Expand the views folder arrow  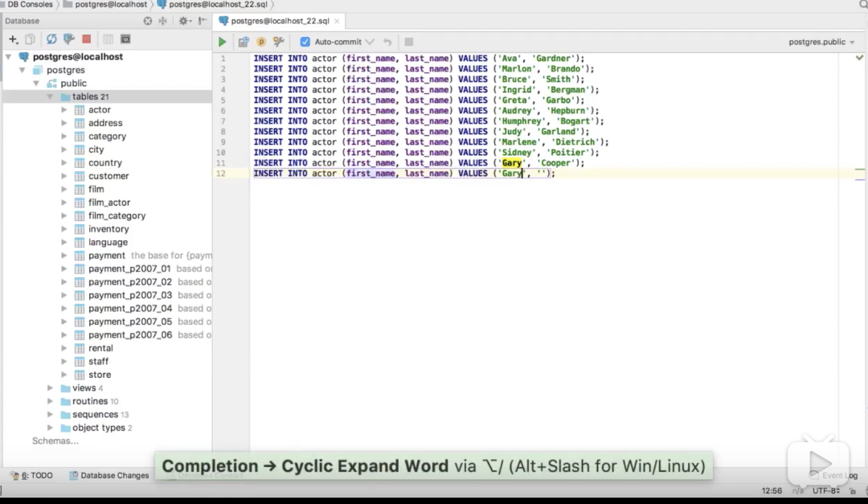(50, 387)
